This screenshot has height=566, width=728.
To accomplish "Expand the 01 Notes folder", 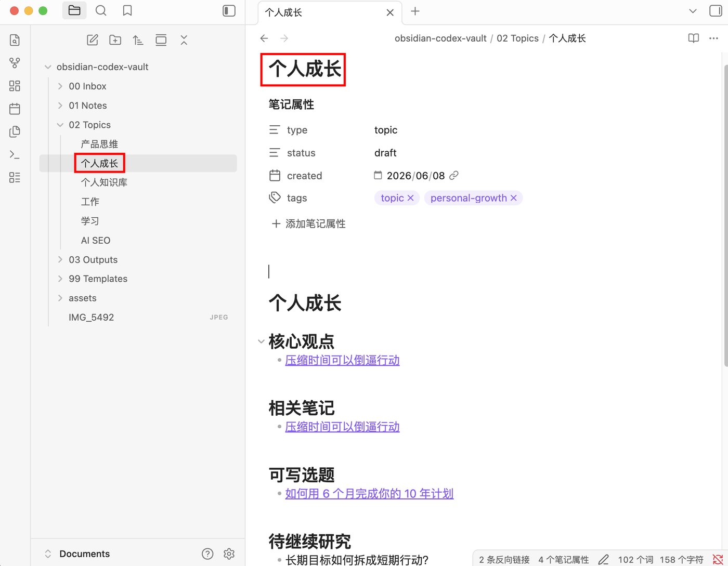I will [60, 106].
